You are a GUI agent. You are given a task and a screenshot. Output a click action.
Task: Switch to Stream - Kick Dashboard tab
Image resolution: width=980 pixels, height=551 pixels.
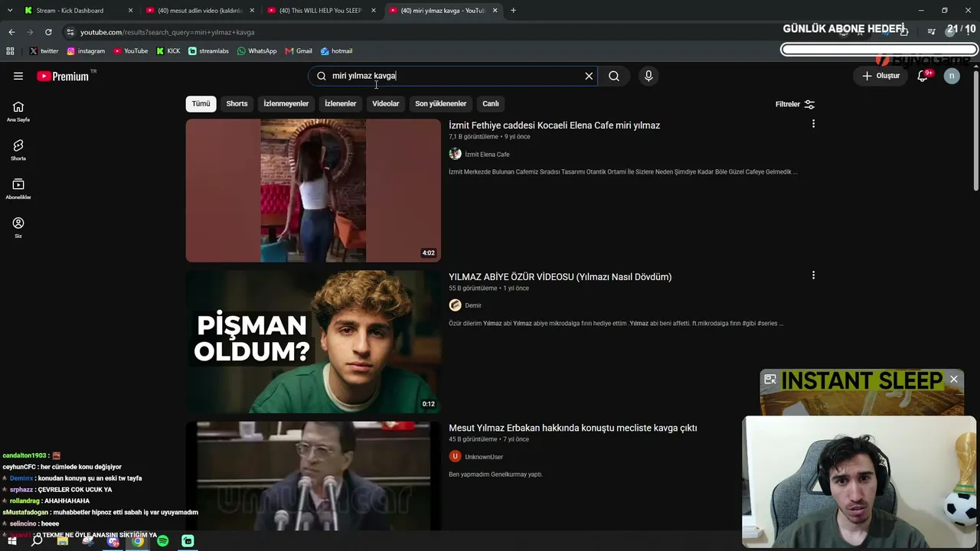(x=79, y=11)
